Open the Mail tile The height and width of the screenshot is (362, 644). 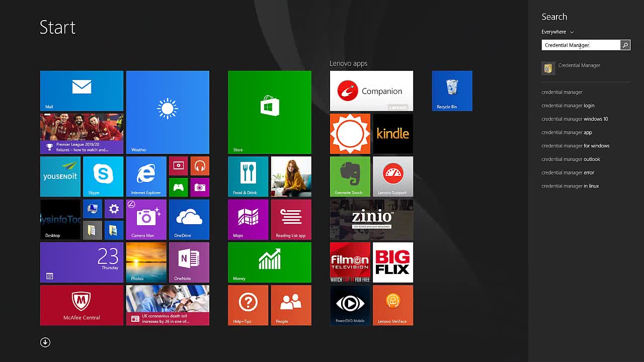(x=82, y=90)
